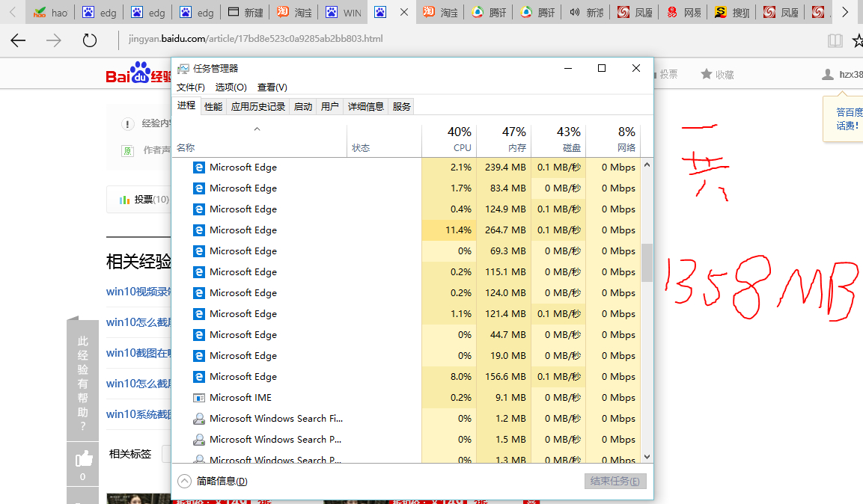Screen dimensions: 863x504
Task: Sort processes by the 磁盘 column header
Action: (558, 139)
